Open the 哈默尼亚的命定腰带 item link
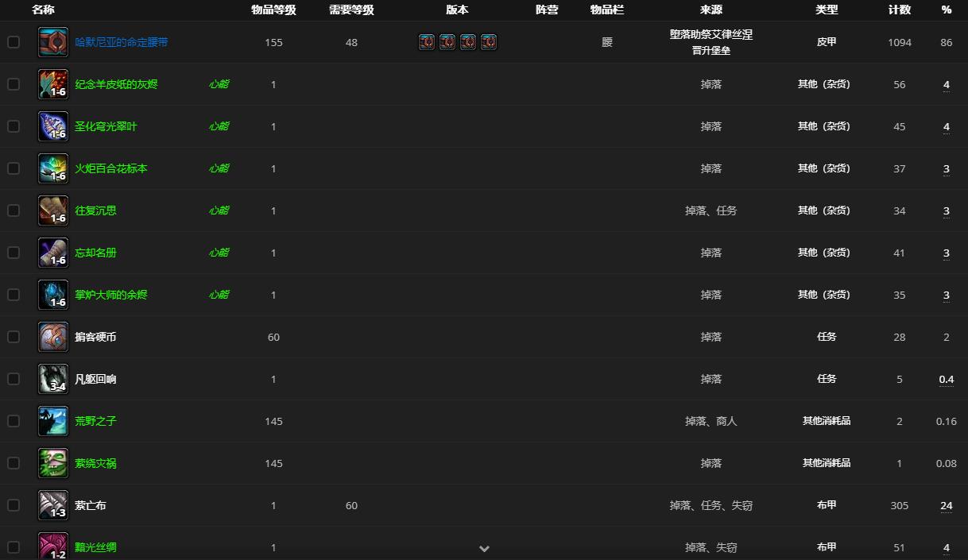 coord(122,42)
